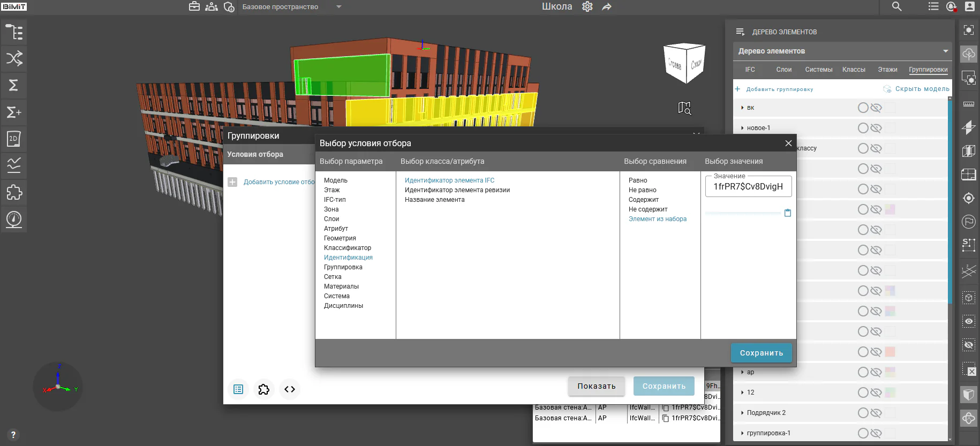
Task: Expand the группировка-1 tree item
Action: [742, 433]
